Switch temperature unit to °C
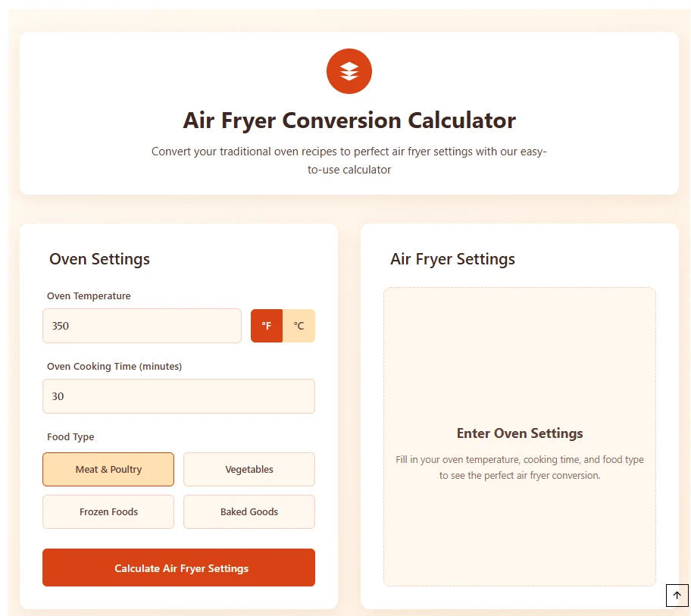 (x=299, y=325)
